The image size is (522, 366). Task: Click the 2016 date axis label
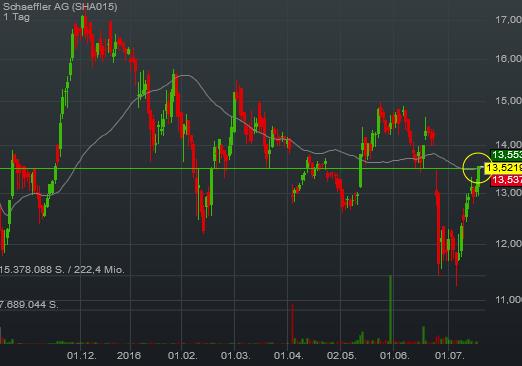click(x=129, y=356)
